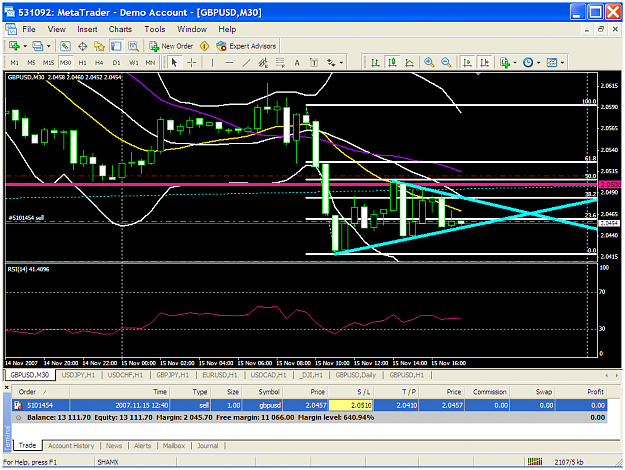625x470 pixels.
Task: Expand the templates dropdown arrow
Action: click(562, 63)
